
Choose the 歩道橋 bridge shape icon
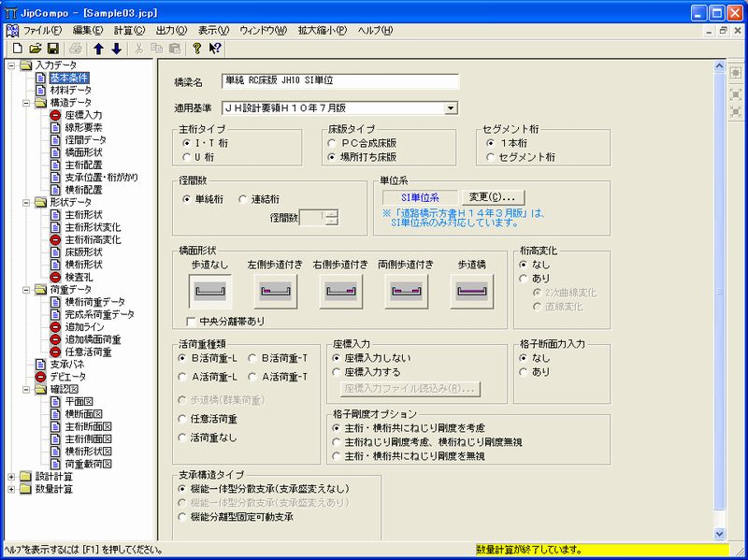coord(471,292)
